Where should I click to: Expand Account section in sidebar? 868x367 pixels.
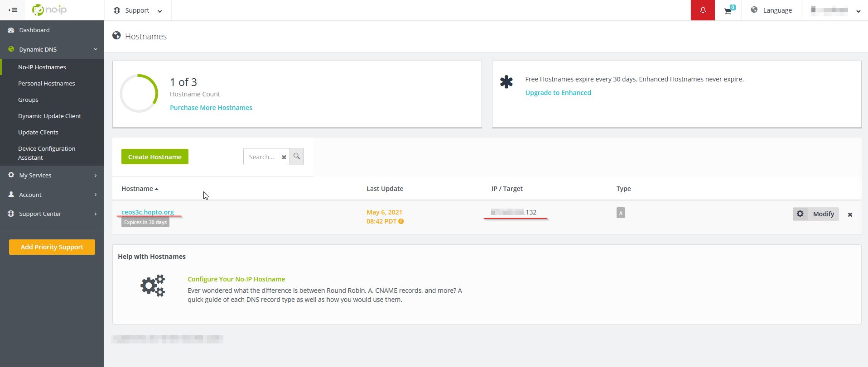click(x=52, y=195)
